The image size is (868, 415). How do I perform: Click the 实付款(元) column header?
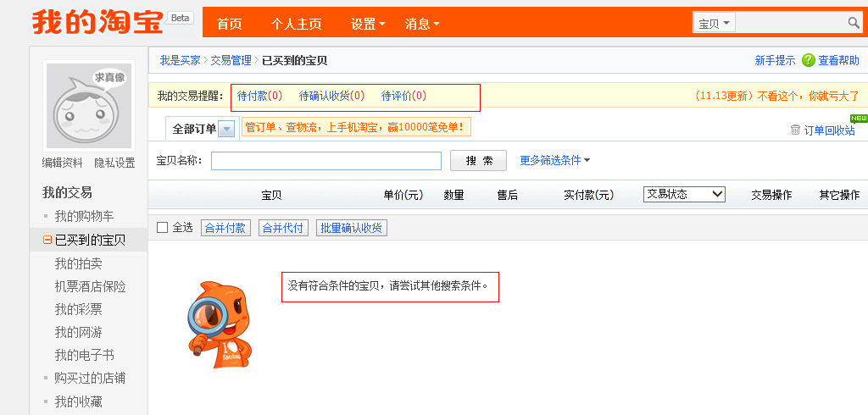tap(588, 195)
